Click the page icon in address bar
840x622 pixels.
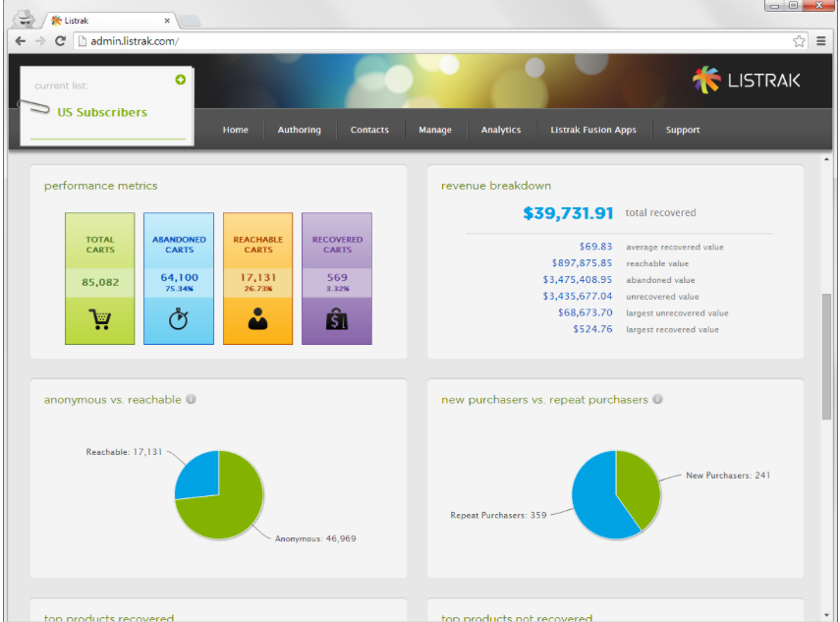pyautogui.click(x=83, y=41)
